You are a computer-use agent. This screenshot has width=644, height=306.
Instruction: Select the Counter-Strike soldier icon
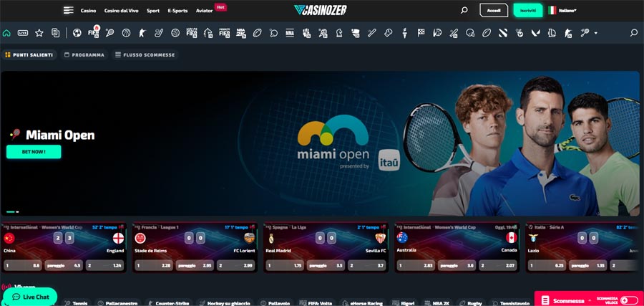tap(142, 33)
